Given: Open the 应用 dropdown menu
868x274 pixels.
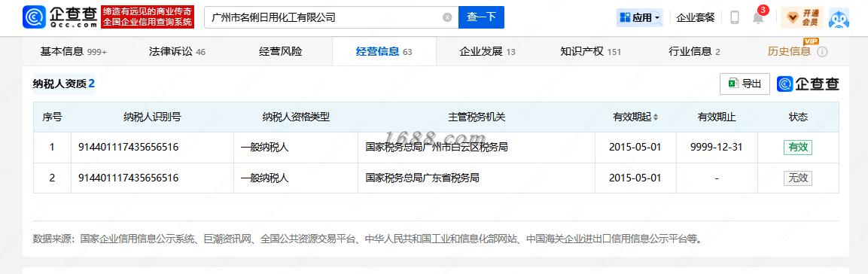Looking at the screenshot, I should pos(639,18).
